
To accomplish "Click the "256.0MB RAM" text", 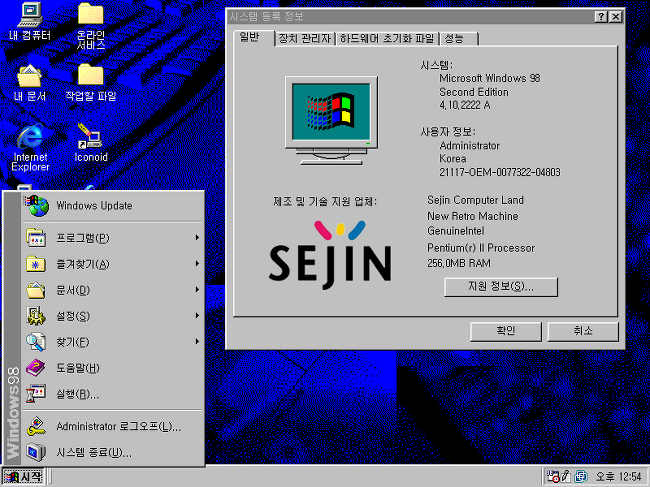I will (x=458, y=263).
